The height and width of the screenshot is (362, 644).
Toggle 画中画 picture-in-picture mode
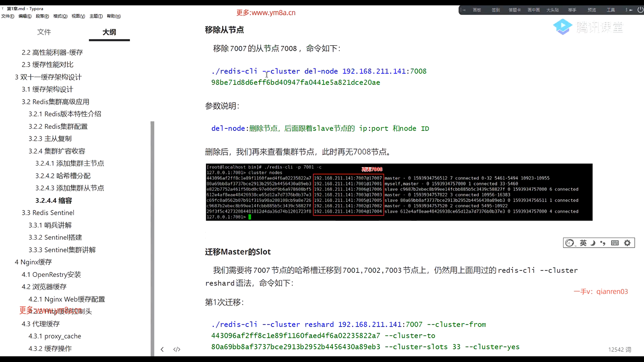point(533,10)
